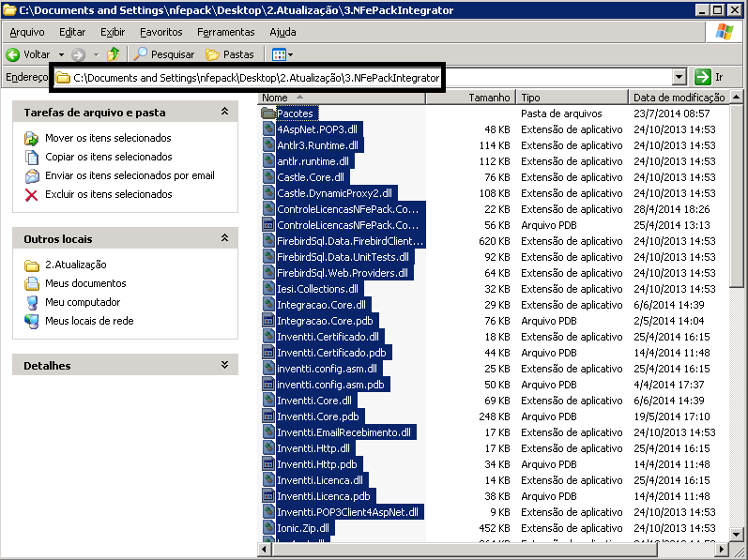Viewport: 748px width, 560px height.
Task: Click Mover os itens selecionados link
Action: 108,138
